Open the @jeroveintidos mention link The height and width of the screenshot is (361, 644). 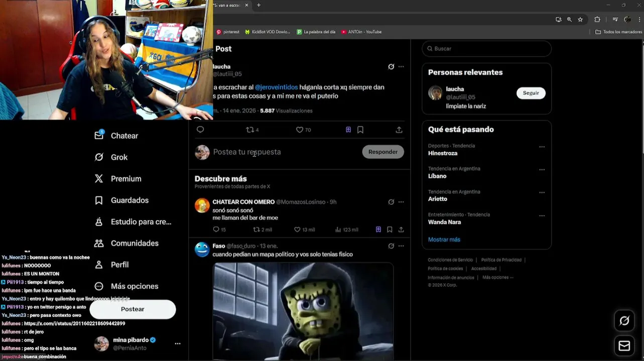pyautogui.click(x=276, y=87)
